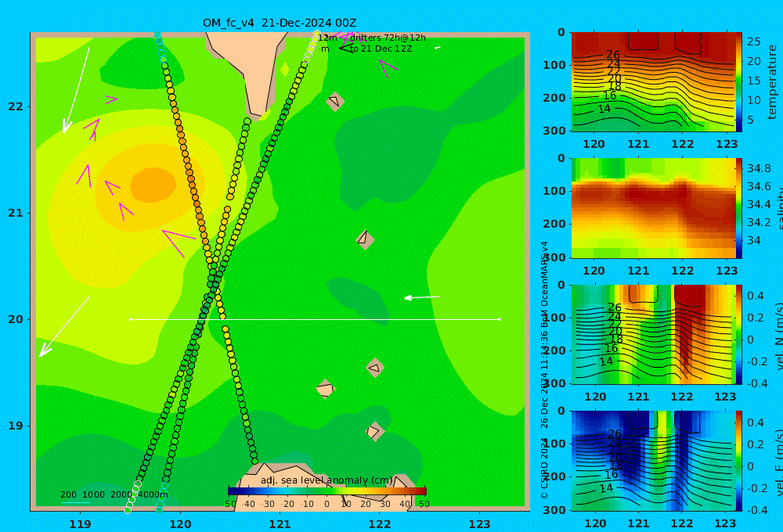Viewport: 783px width, 532px height.
Task: Click the 'vel. E (m/s)' colorbar label
Action: pyautogui.click(x=778, y=462)
